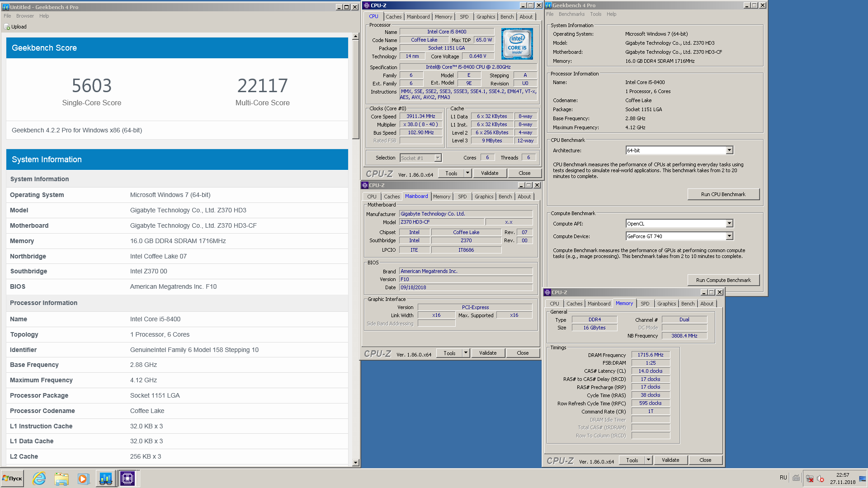The width and height of the screenshot is (868, 488).
Task: Switch to CPU-Z taskbar icon
Action: click(x=128, y=479)
